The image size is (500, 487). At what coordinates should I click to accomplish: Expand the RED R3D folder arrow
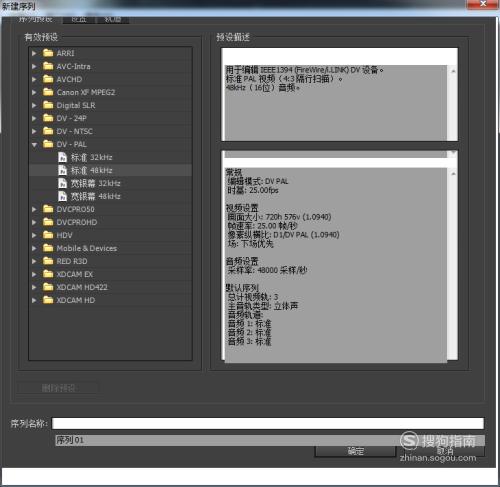click(34, 261)
